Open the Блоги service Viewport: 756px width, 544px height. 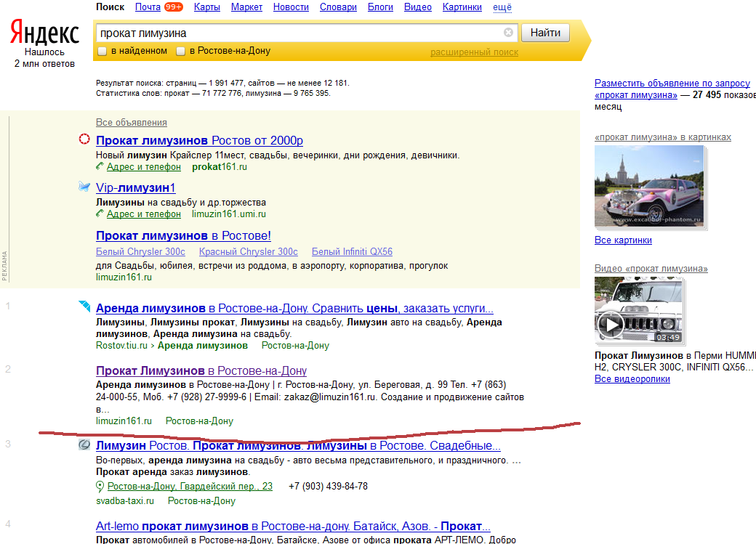click(380, 7)
